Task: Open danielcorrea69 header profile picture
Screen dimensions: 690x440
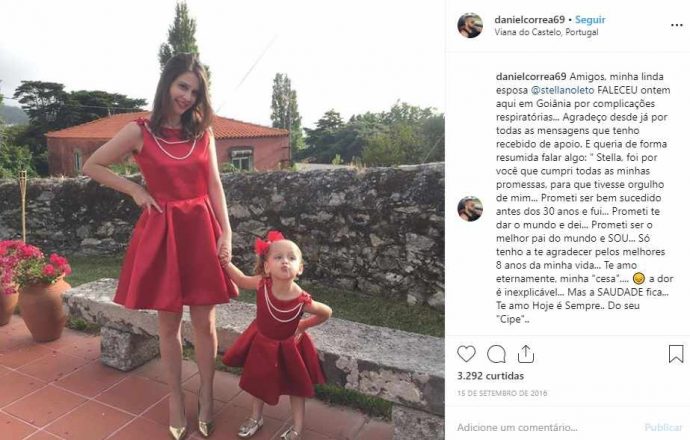Action: pyautogui.click(x=470, y=25)
